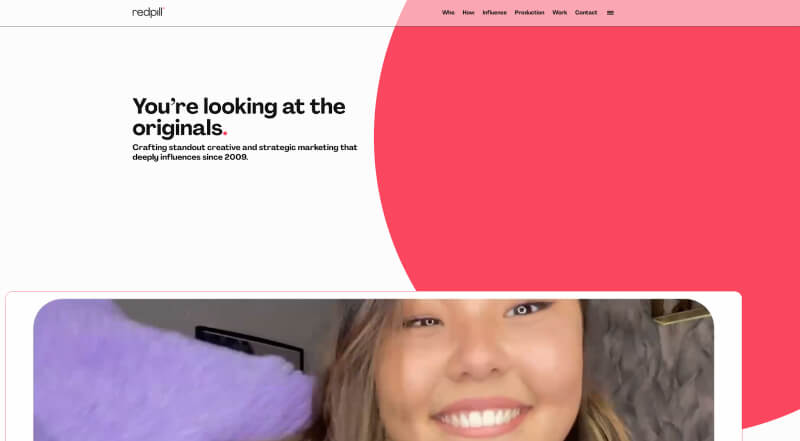Select Influence in the navigation bar
Screen dimensions: 800x441
tap(494, 12)
